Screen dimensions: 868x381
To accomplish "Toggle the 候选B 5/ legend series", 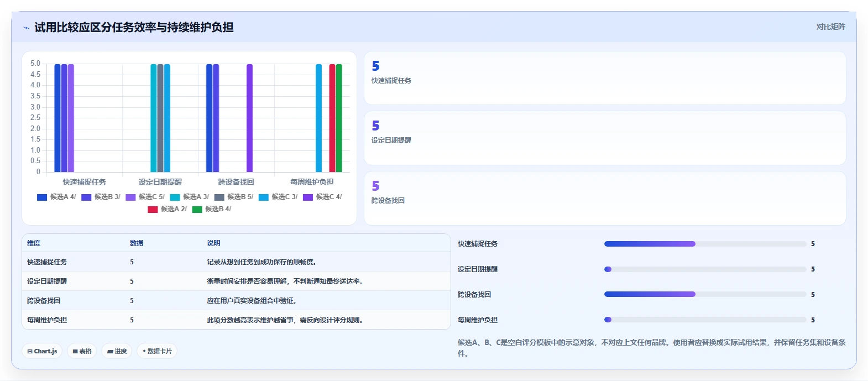I will point(233,197).
